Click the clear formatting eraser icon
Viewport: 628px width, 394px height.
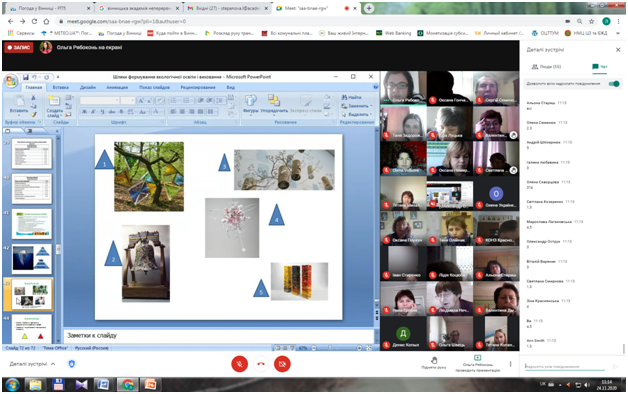(159, 101)
